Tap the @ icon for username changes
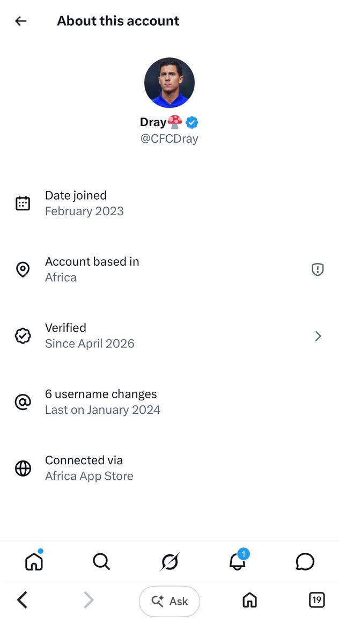Image resolution: width=339 pixels, height=644 pixels. (23, 402)
